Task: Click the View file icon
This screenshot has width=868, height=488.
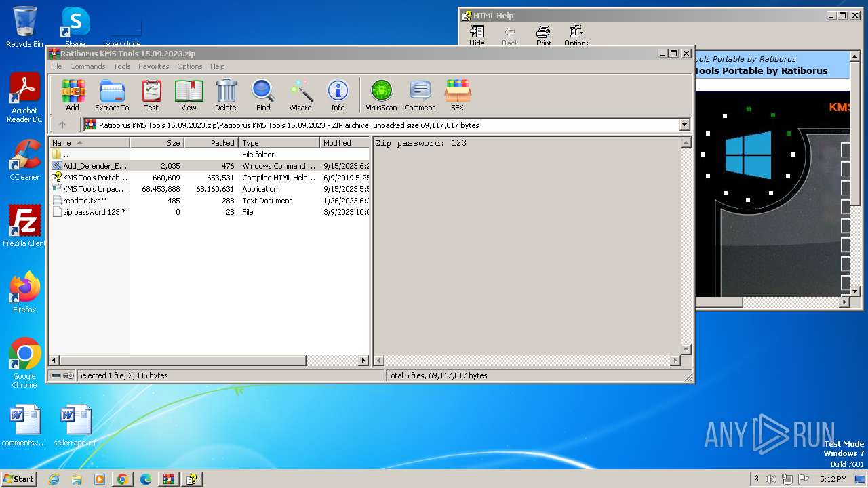Action: [x=189, y=95]
